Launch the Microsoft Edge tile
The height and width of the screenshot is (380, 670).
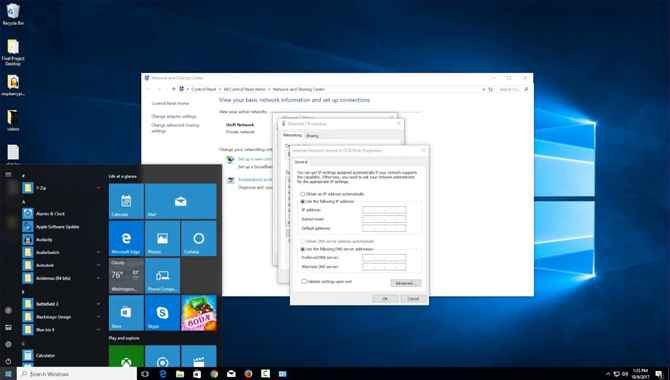126,239
